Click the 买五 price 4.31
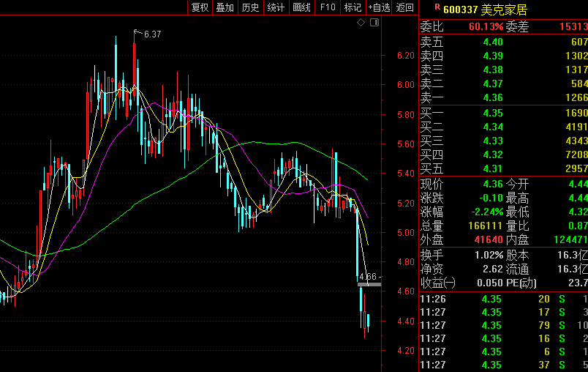The image size is (588, 372). click(492, 168)
